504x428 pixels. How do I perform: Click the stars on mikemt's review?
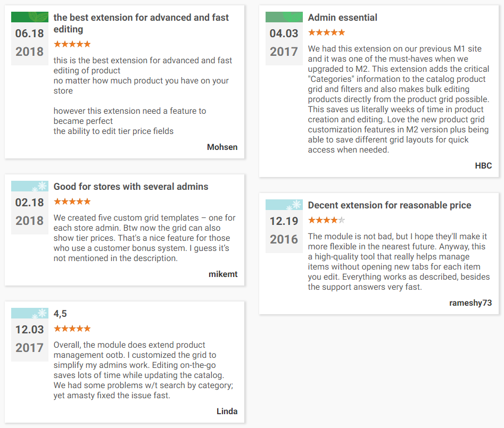(x=72, y=202)
